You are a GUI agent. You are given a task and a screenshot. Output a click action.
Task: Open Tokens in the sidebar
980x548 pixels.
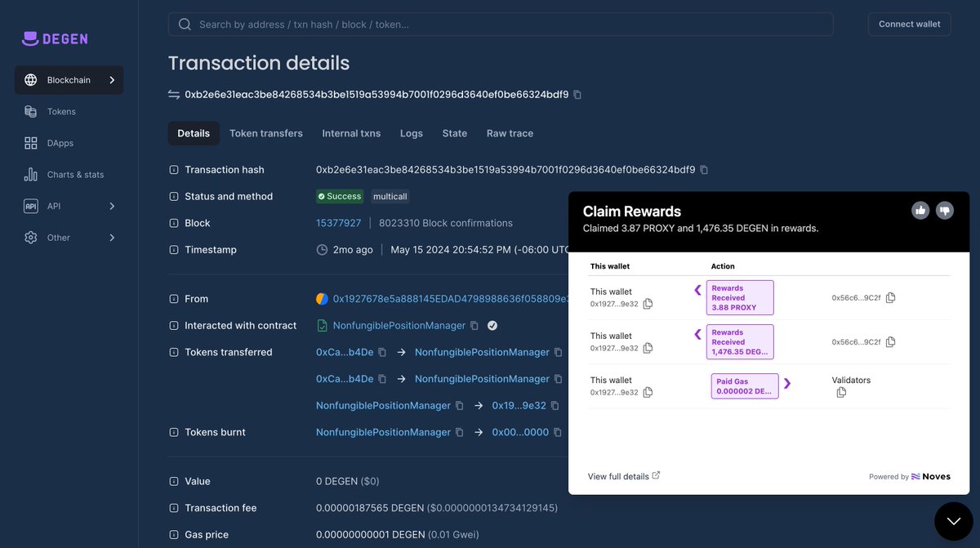tap(61, 111)
